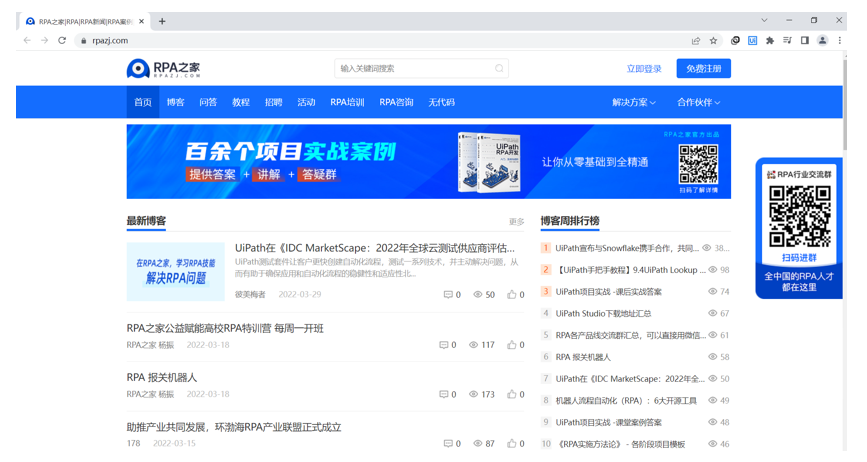867x462 pixels.
Task: Click the search magnifier icon
Action: 499,69
